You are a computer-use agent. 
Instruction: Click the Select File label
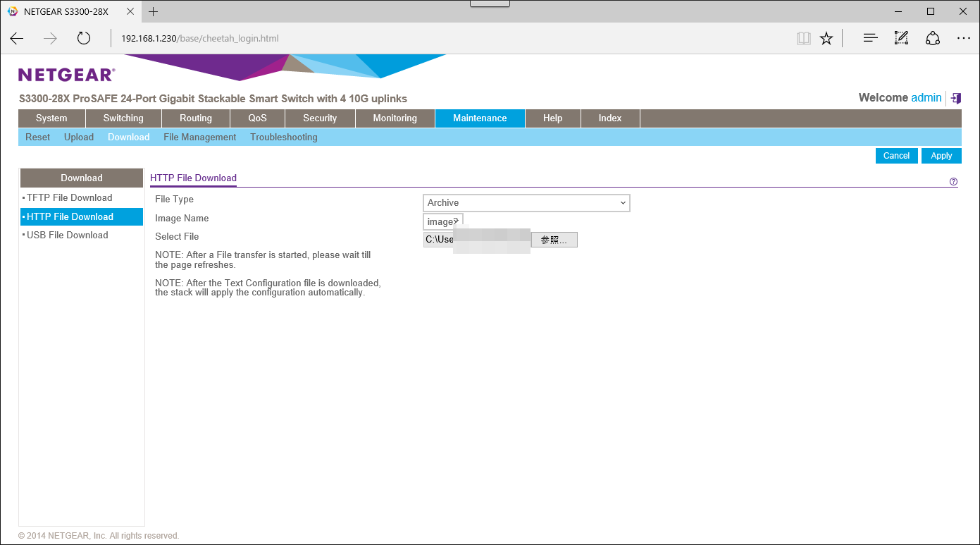coord(177,237)
